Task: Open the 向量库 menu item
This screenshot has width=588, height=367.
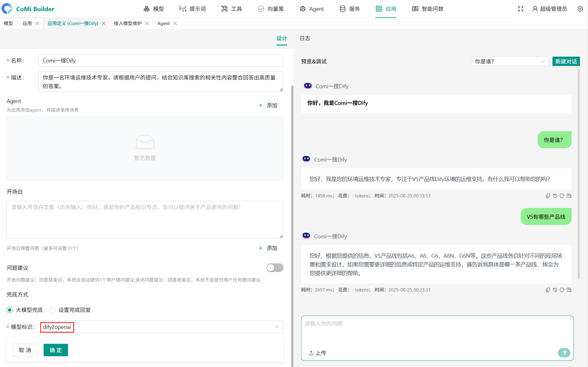Action: pyautogui.click(x=271, y=9)
